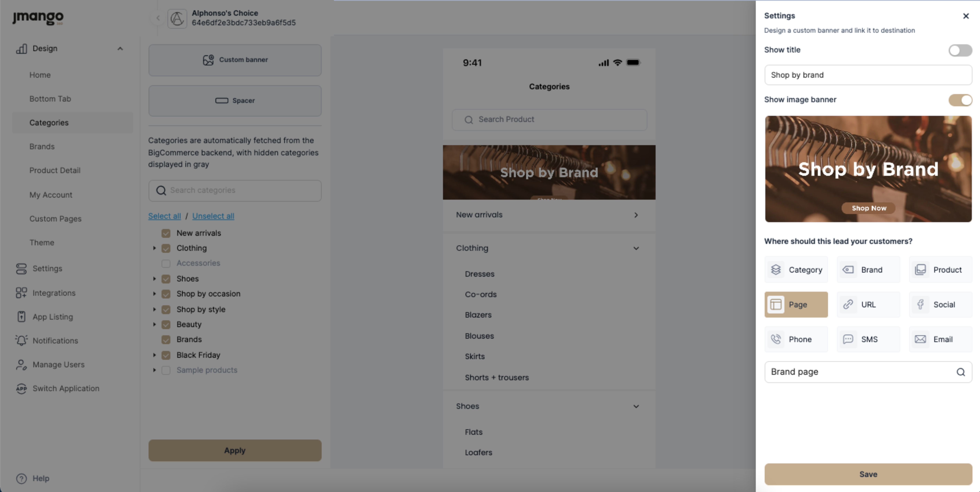Select the Category destination icon
This screenshot has height=492, width=980.
776,269
